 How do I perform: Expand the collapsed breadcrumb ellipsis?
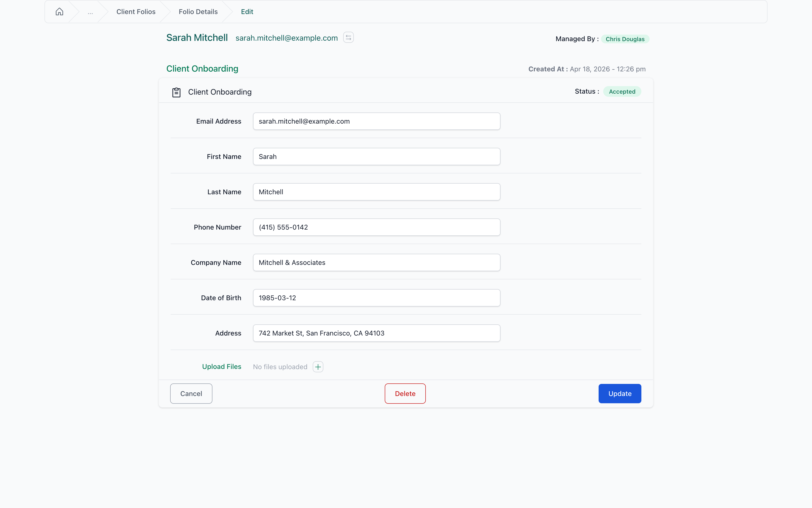click(90, 12)
